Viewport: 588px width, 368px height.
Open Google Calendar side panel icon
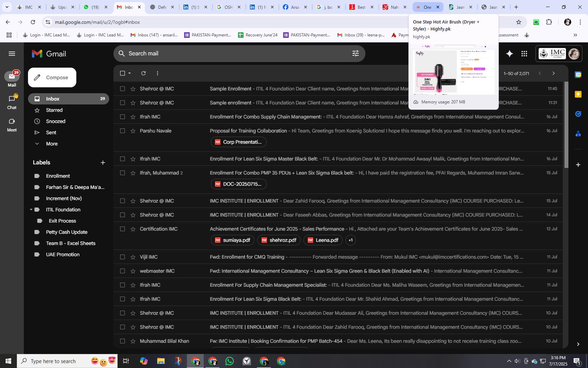tap(578, 74)
